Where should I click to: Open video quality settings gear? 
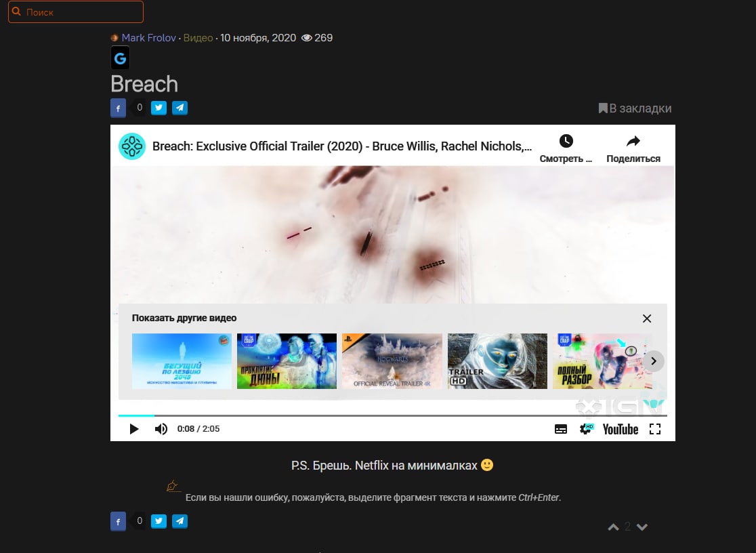[x=586, y=429]
